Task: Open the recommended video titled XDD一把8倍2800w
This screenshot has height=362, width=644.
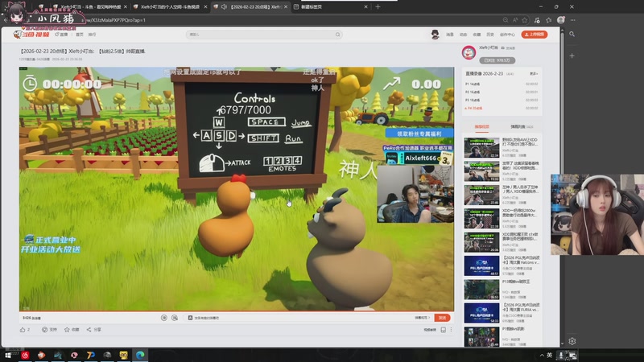Action: [x=519, y=212]
